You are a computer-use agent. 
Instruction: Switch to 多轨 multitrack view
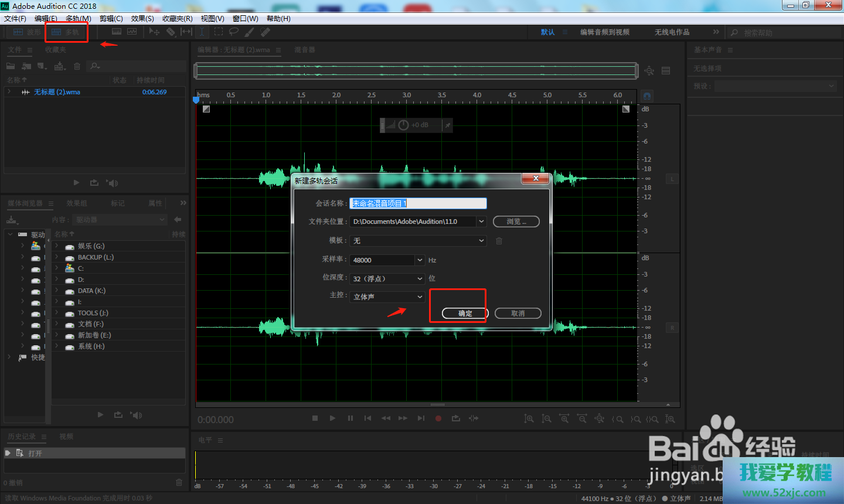pos(66,32)
